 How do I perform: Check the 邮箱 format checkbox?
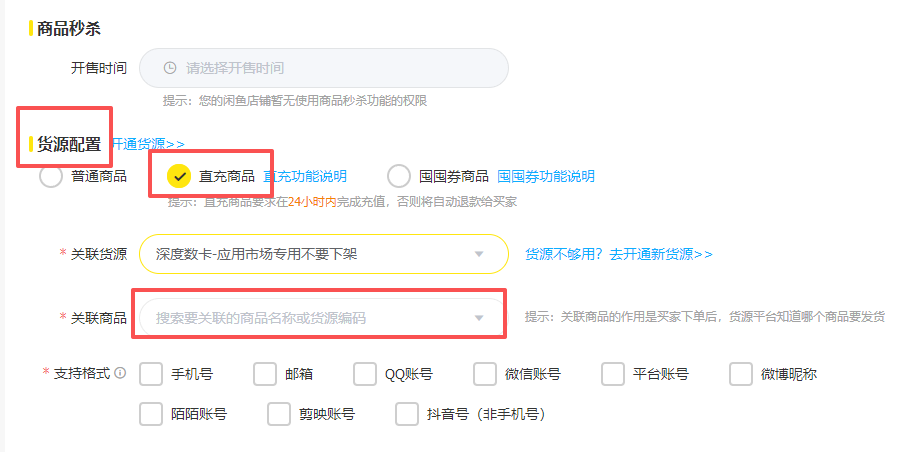click(265, 374)
